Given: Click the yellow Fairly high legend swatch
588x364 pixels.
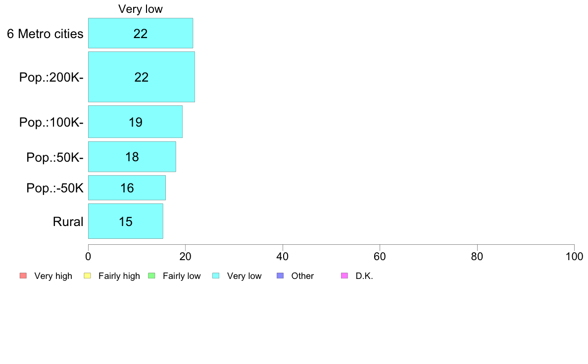Looking at the screenshot, I should 88,276.
